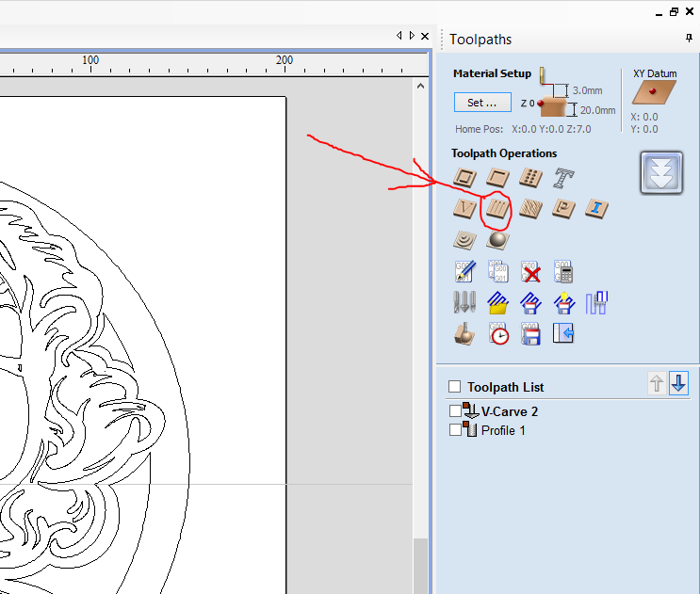
Task: Enable the Profile 1 toolpath checkbox
Action: coord(456,430)
